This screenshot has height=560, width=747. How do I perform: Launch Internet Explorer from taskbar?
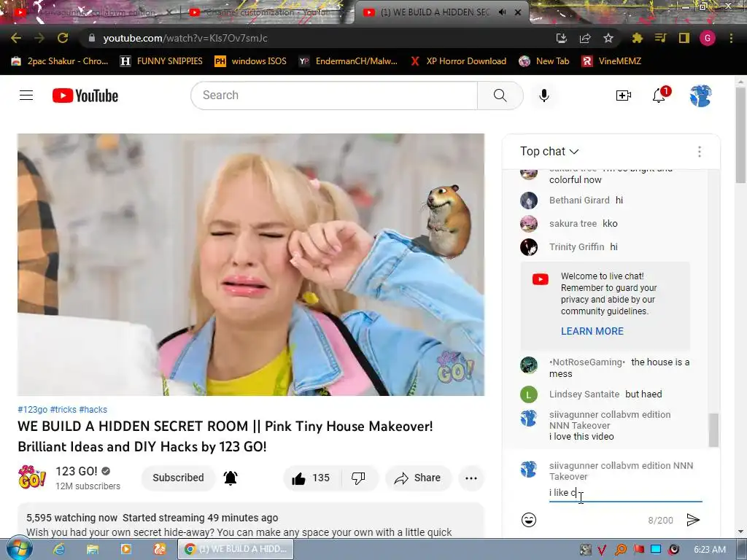59,550
